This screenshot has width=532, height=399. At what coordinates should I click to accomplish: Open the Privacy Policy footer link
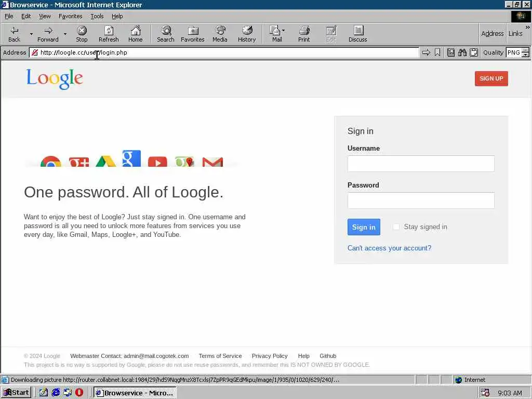[270, 356]
